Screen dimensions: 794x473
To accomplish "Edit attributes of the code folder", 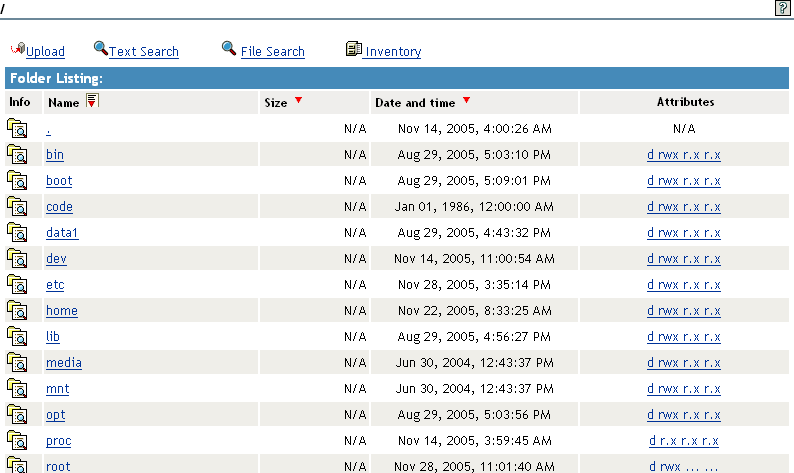I will [684, 207].
